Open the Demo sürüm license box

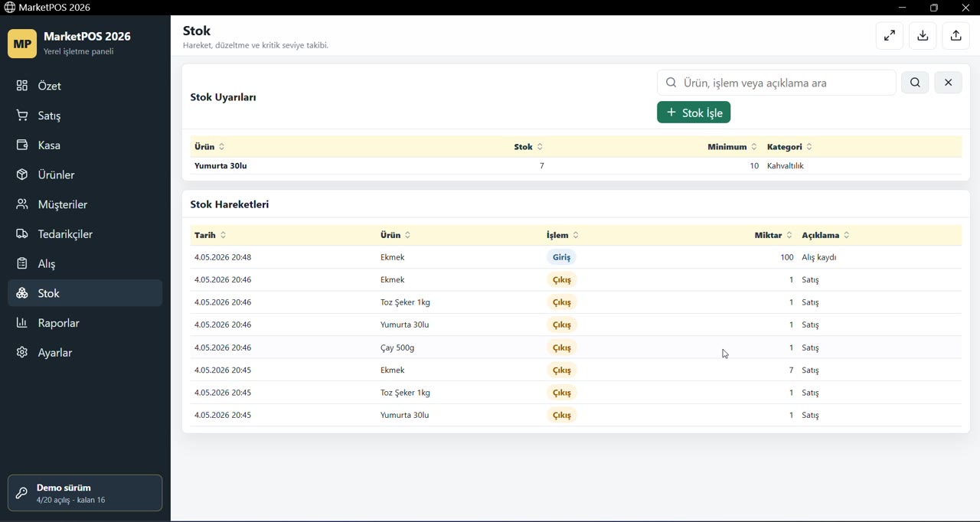pos(85,493)
